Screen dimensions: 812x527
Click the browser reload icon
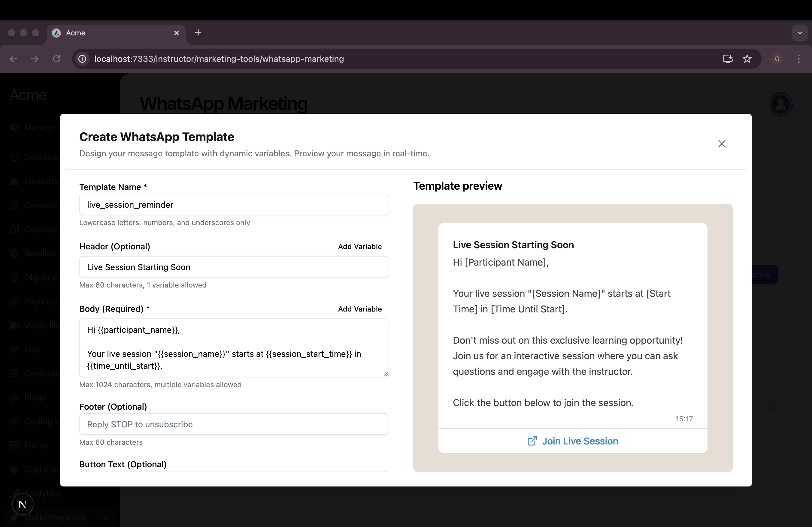57,59
